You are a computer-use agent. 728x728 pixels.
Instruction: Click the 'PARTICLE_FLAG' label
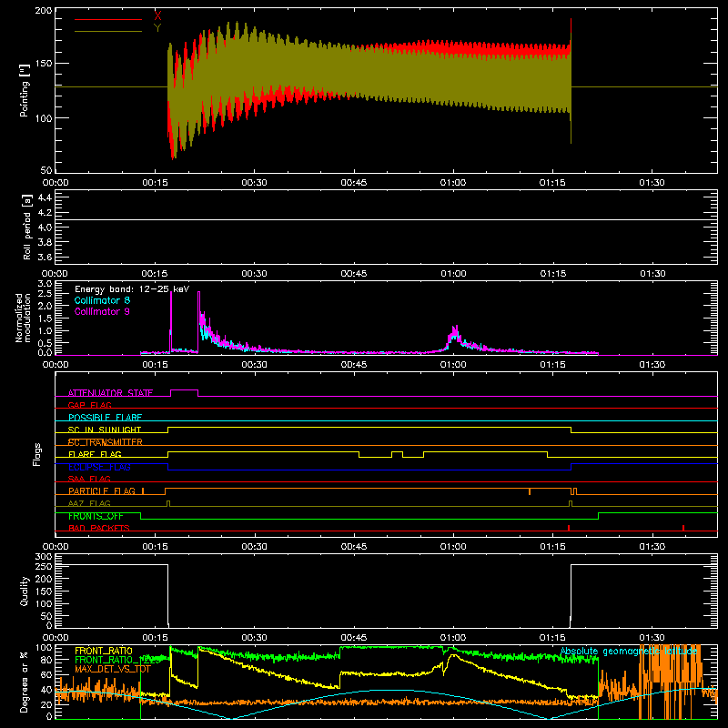(102, 491)
